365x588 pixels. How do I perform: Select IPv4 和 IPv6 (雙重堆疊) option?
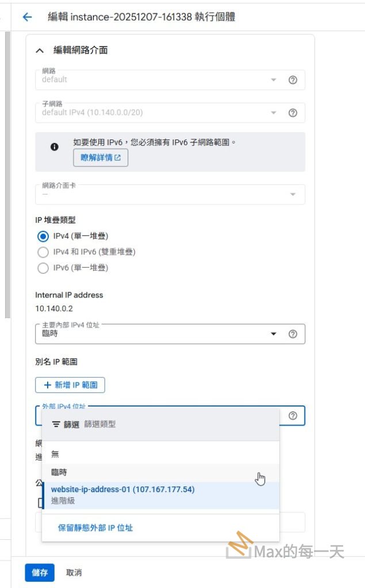pyautogui.click(x=43, y=252)
